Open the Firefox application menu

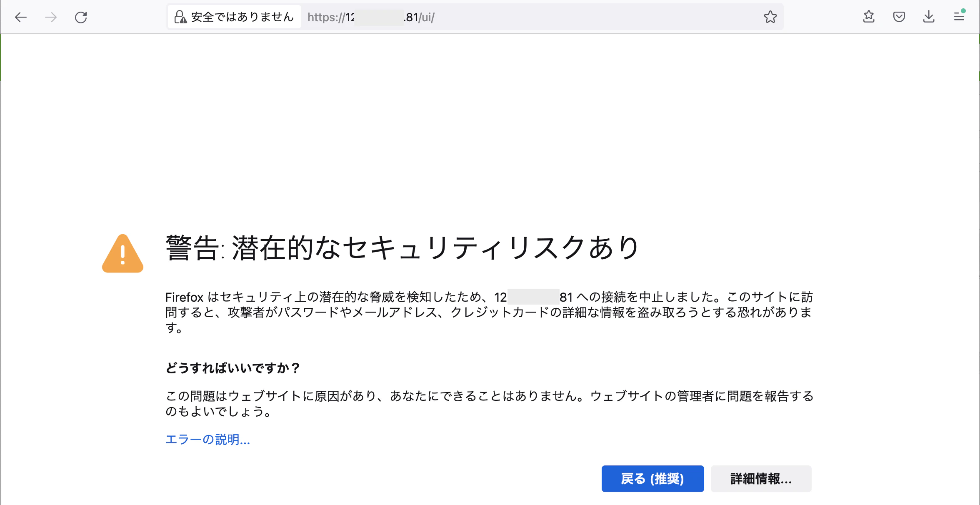pos(959,17)
